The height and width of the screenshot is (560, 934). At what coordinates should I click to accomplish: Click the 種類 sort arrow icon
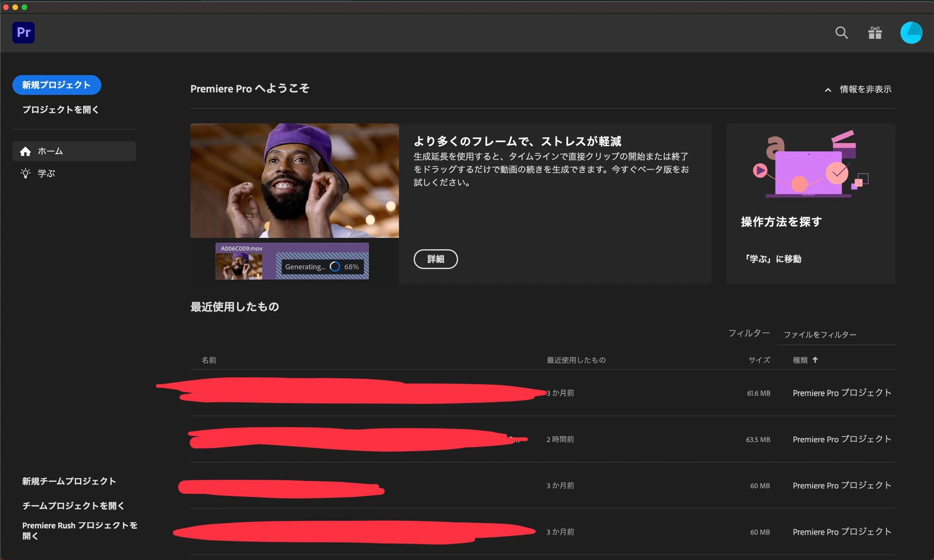pyautogui.click(x=815, y=360)
